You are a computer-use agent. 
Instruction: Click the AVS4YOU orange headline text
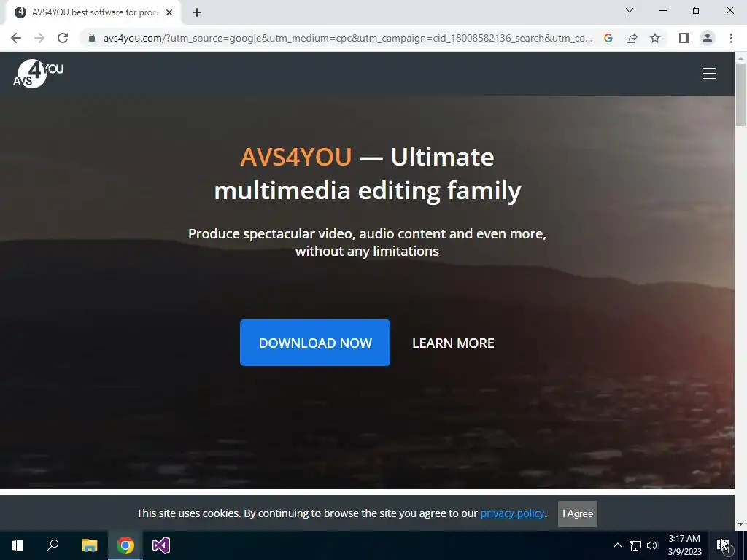click(296, 157)
